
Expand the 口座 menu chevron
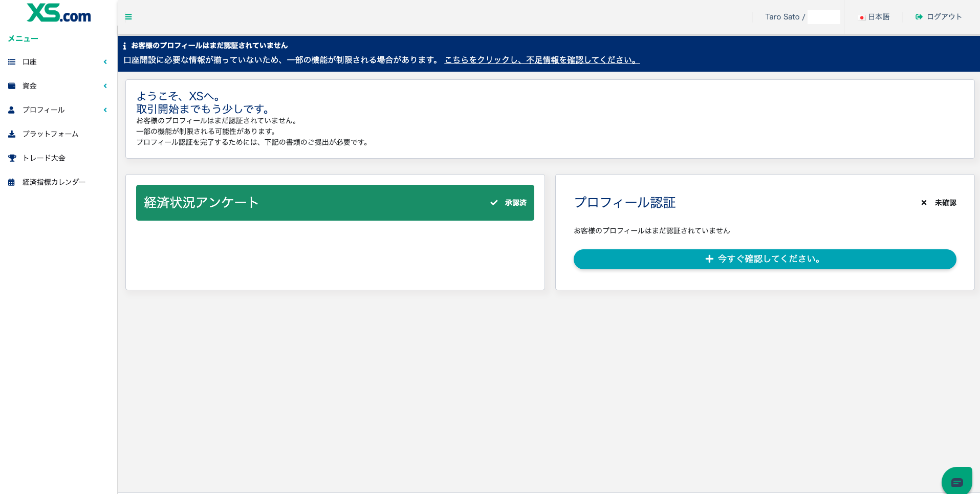point(105,62)
